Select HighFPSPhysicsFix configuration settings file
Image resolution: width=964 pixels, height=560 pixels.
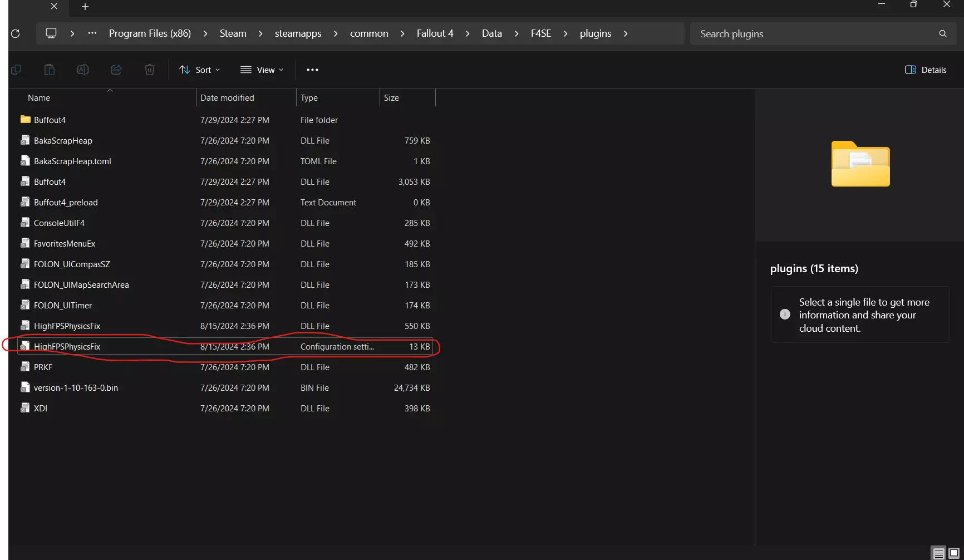pos(67,346)
